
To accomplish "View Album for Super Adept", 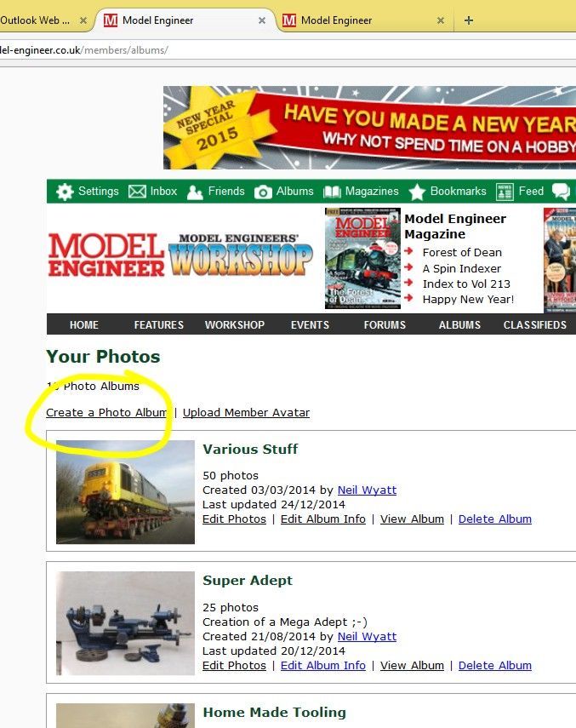I will [412, 665].
